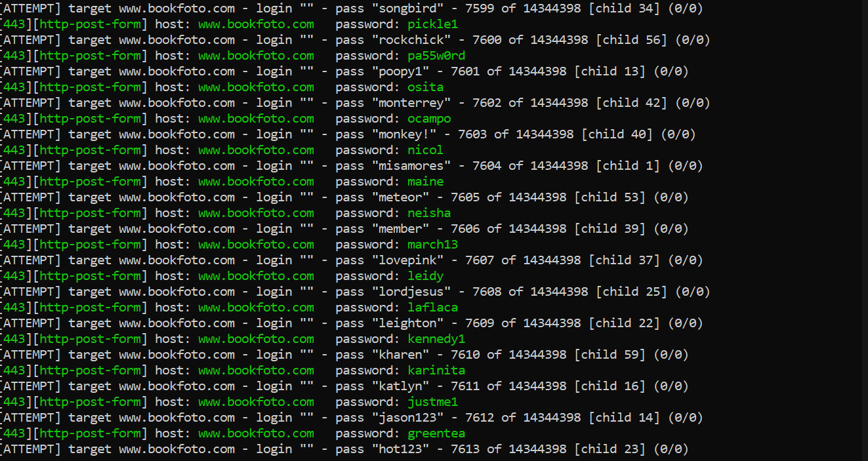Click the attempted pass "leighton"

(x=407, y=323)
